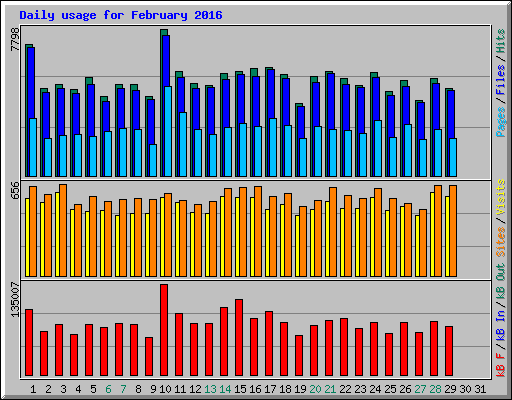The height and width of the screenshot is (400, 512).
Task: Click the x-axis day label "17"
Action: pyautogui.click(x=270, y=389)
